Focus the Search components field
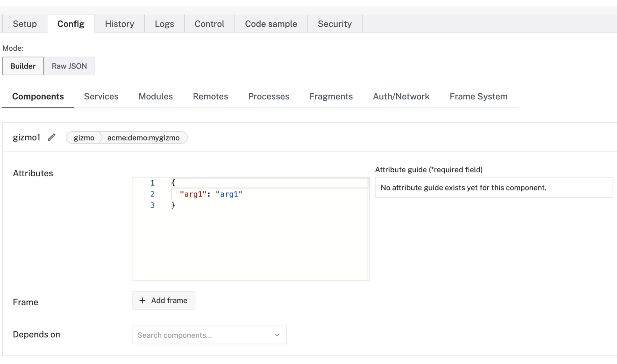The image size is (617, 364). coord(209,335)
